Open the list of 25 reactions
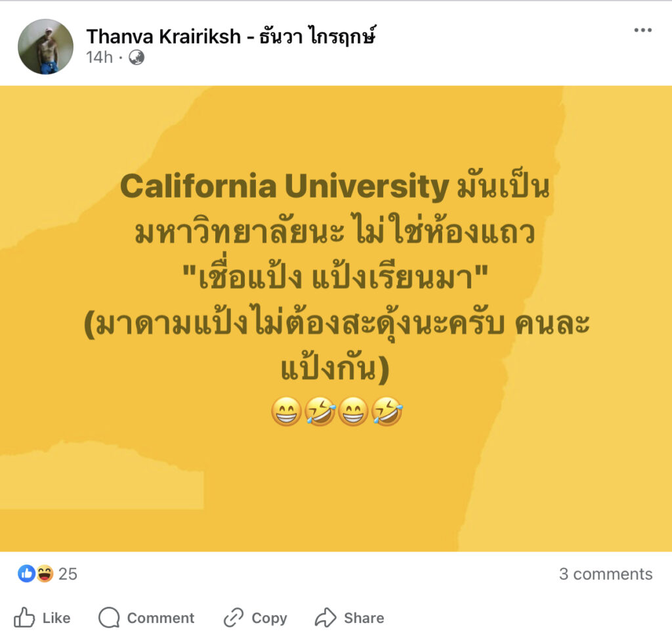Screen dimensions: 672x638 [x=68, y=574]
